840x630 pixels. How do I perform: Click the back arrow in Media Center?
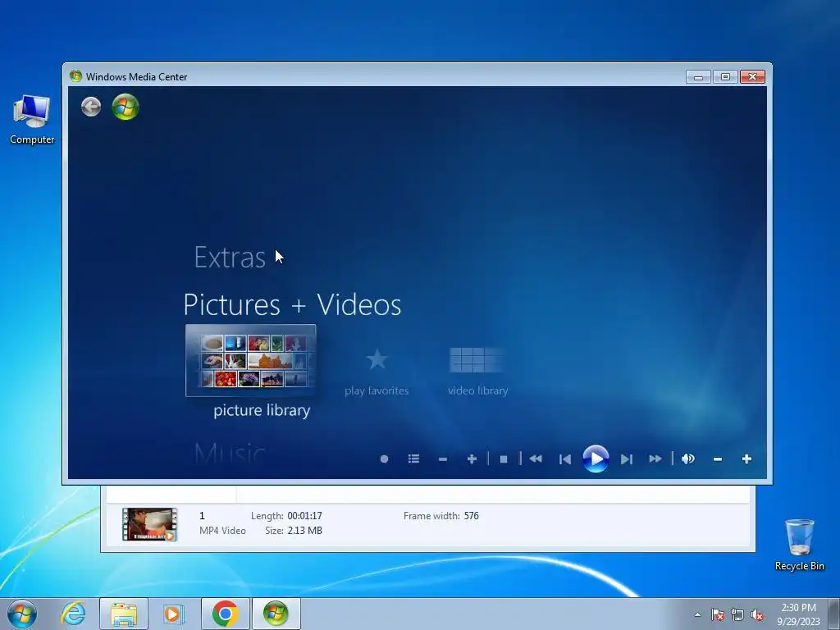coord(91,107)
